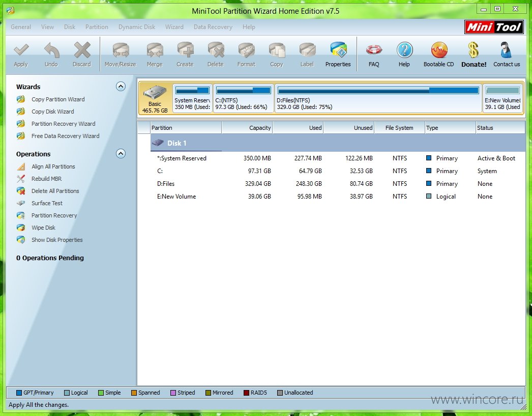This screenshot has width=532, height=416.
Task: Open the Contact us icon
Action: click(x=506, y=50)
